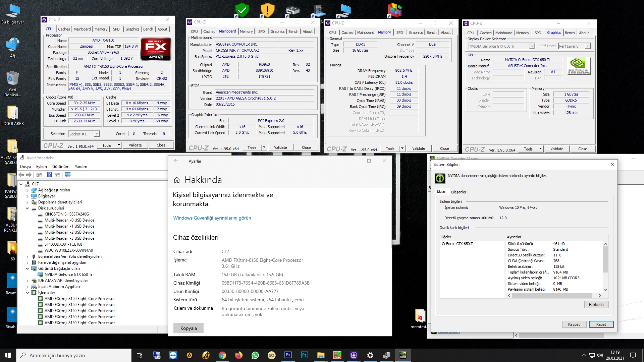The width and height of the screenshot is (644, 362).
Task: Select GeForce GTX 650 Ti in Öğeler list
Action: 458,244
